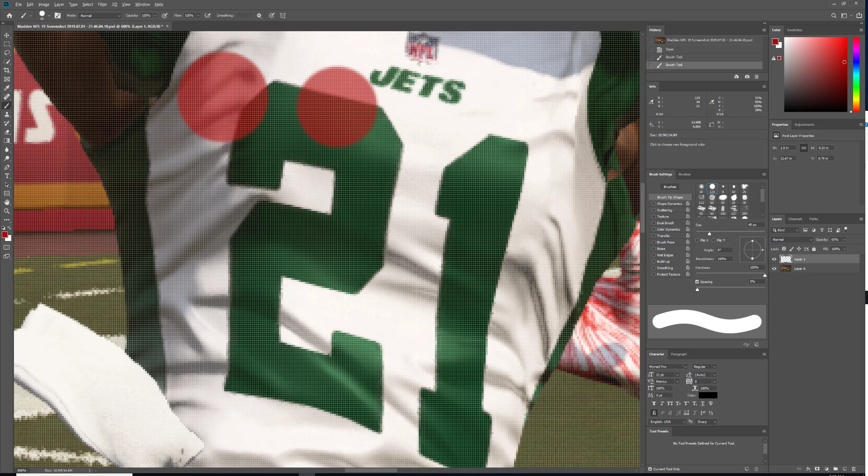The width and height of the screenshot is (868, 476).
Task: Toggle Underline in Character panel
Action: [703, 403]
